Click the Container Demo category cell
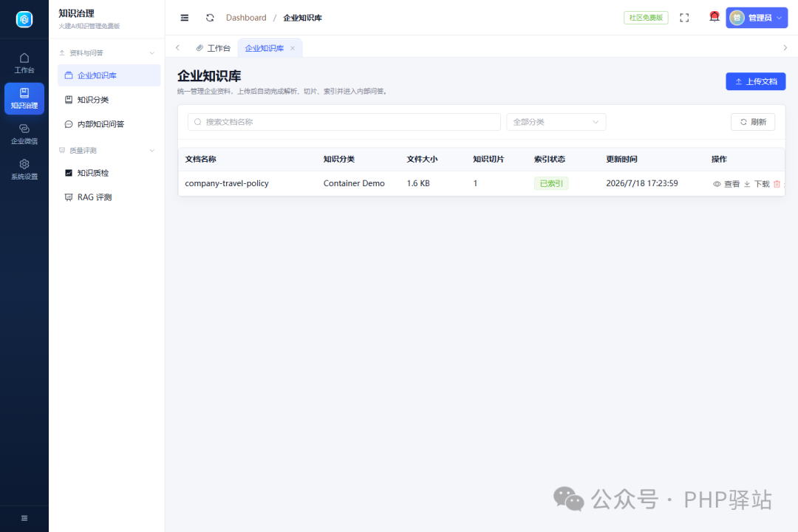This screenshot has height=532, width=798. pos(354,183)
